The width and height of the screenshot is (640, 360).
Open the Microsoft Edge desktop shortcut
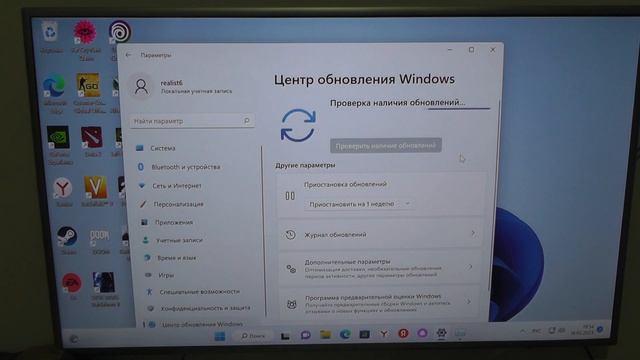coord(54,86)
